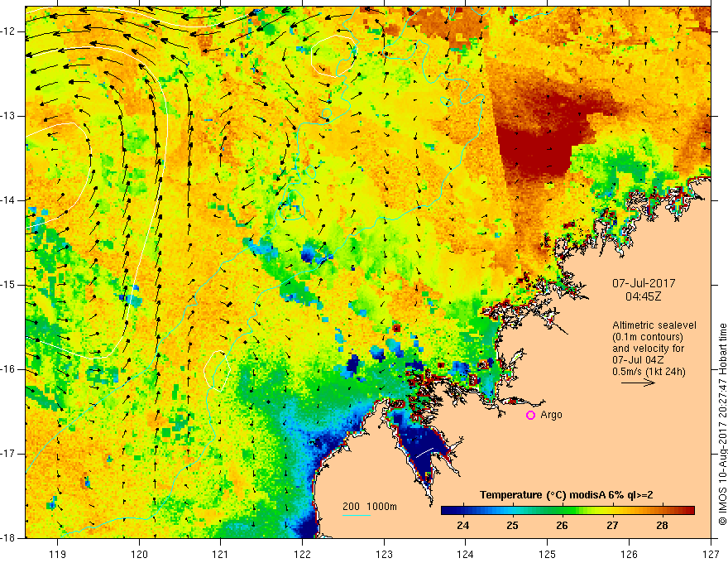Click the temperature color bar
Screen dimensions: 728x563
568,511
